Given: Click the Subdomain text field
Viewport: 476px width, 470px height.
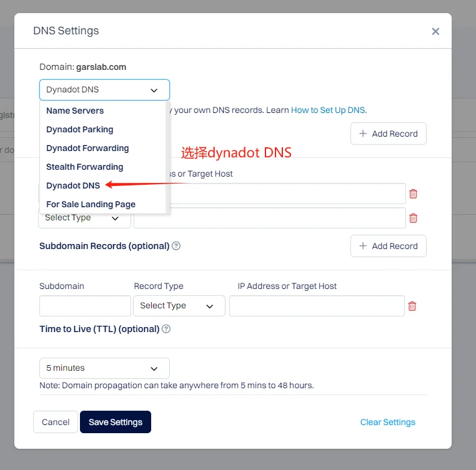Looking at the screenshot, I should click(85, 306).
